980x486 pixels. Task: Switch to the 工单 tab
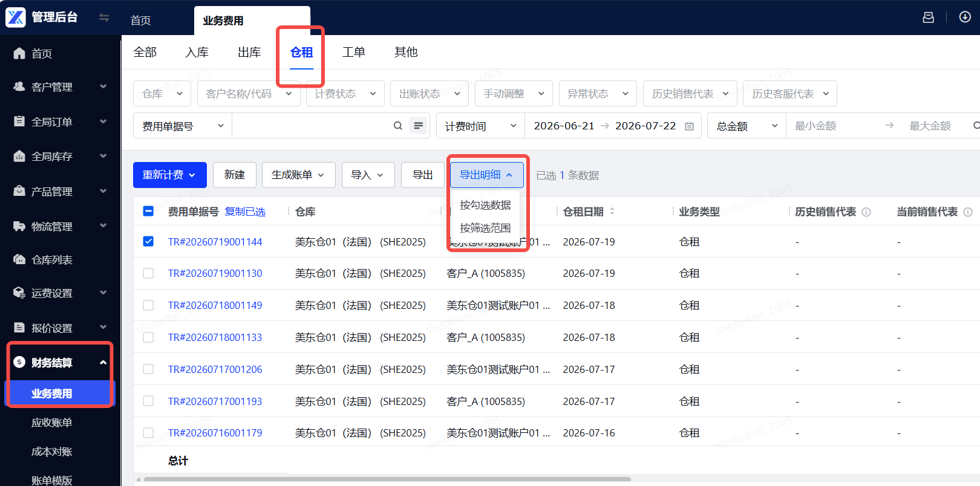pyautogui.click(x=354, y=52)
